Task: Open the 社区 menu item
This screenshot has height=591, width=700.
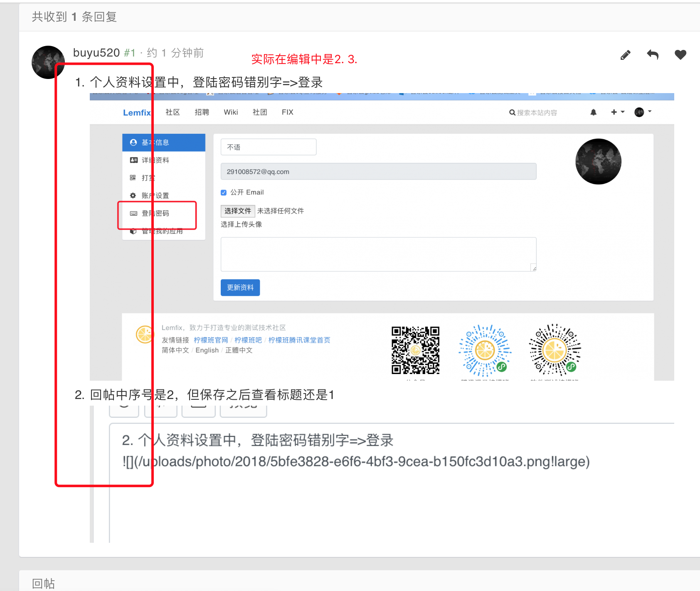Action: coord(173,112)
